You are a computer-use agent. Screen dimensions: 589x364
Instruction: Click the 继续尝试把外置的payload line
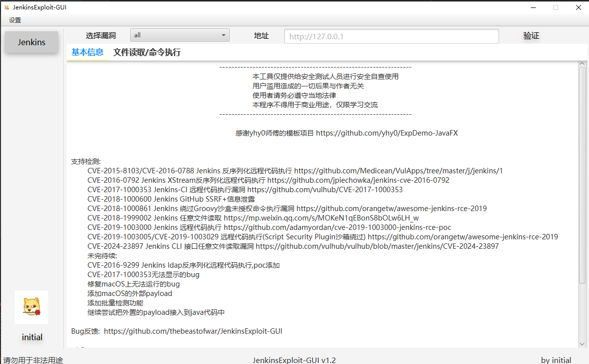click(x=156, y=312)
